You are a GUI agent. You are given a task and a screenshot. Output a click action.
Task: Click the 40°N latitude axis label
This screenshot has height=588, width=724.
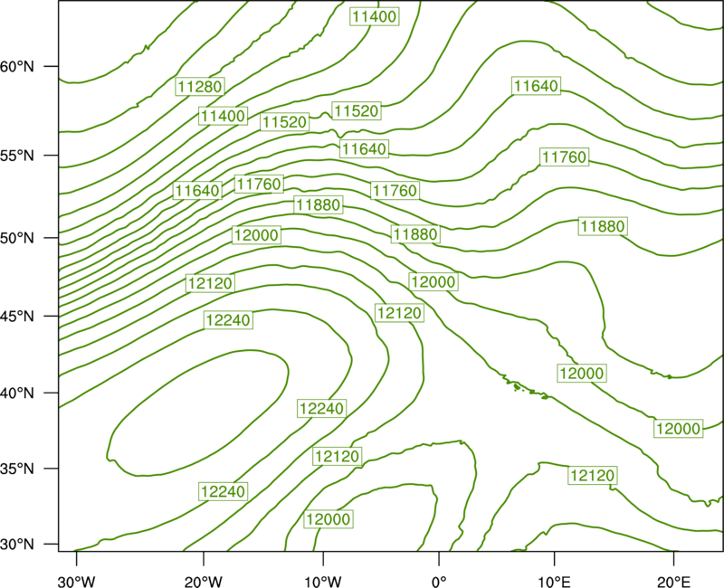[x=17, y=394]
